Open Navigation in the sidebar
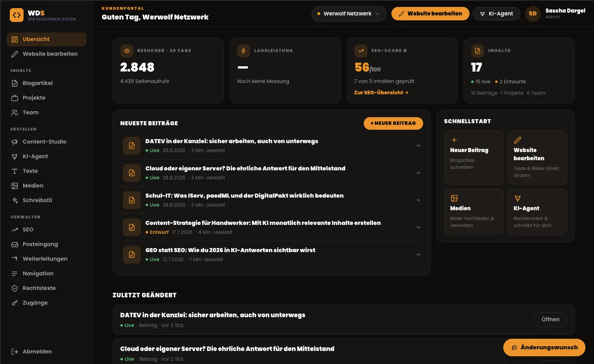 (x=46, y=274)
